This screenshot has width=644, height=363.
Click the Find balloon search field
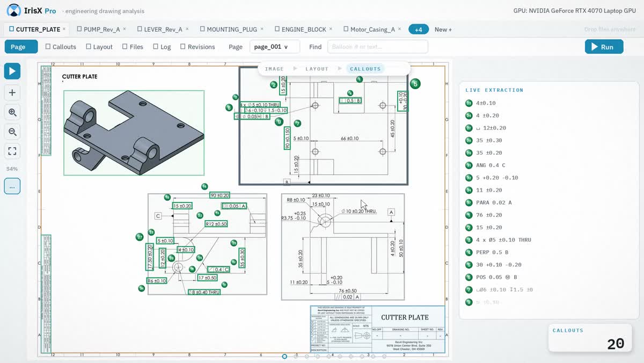tap(378, 47)
